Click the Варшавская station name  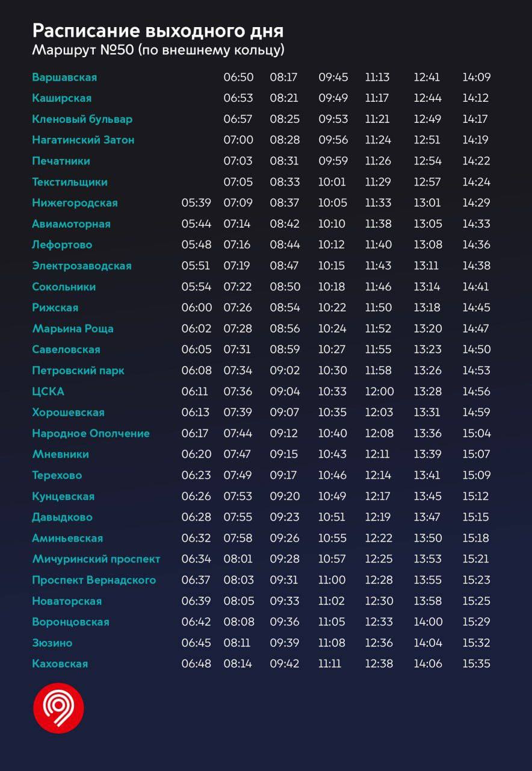point(64,77)
